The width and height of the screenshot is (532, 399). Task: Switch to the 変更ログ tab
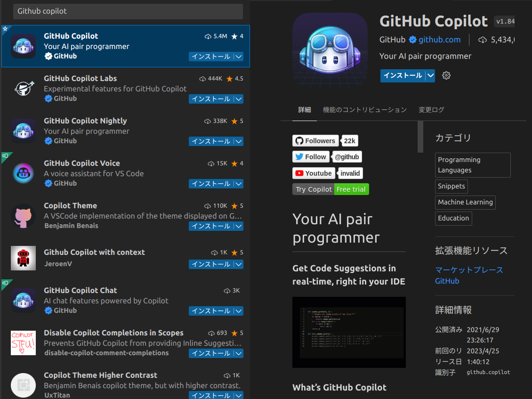[431, 109]
